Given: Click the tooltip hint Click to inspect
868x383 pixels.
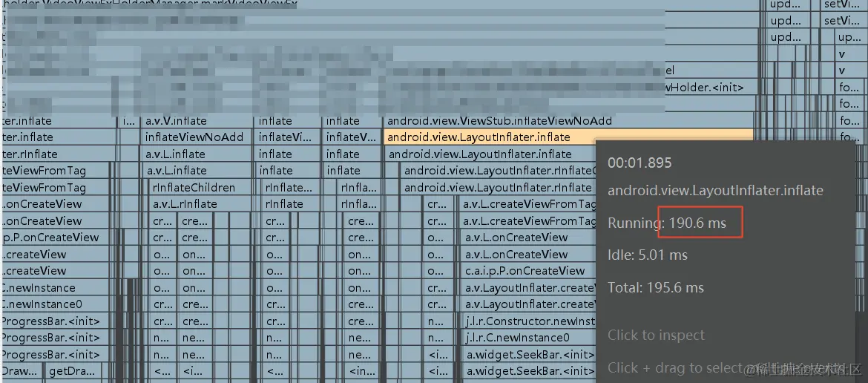Looking at the screenshot, I should (x=656, y=335).
